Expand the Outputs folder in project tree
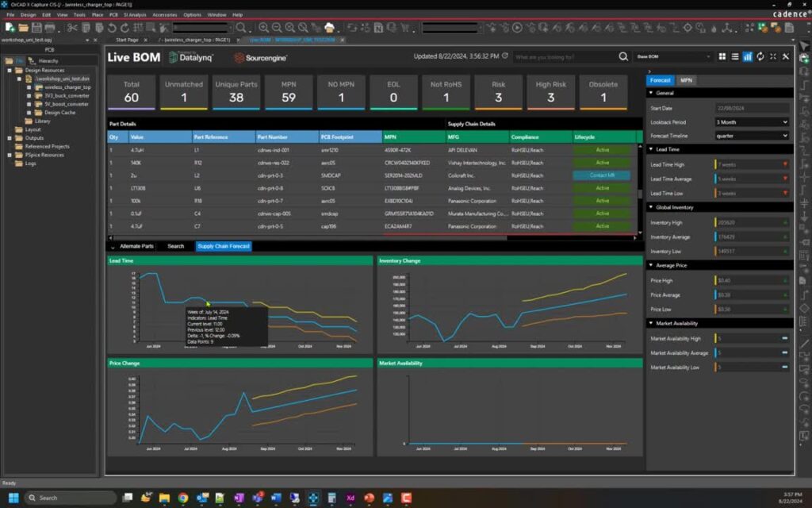This screenshot has height=508, width=812. point(10,138)
